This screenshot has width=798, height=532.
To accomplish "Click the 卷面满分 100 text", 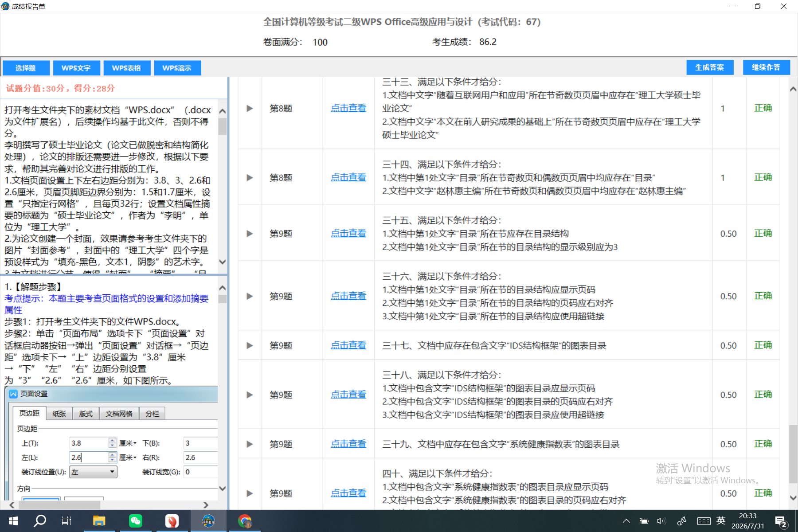I will [x=295, y=42].
